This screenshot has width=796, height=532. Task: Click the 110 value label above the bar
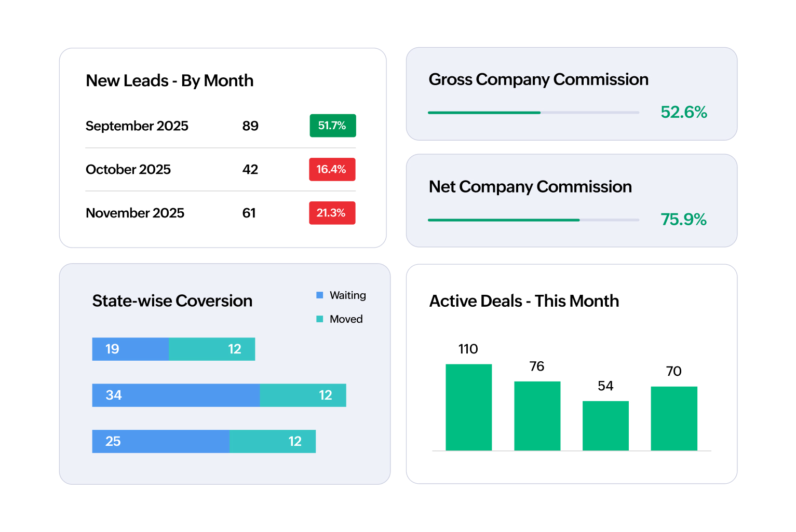[x=468, y=349]
